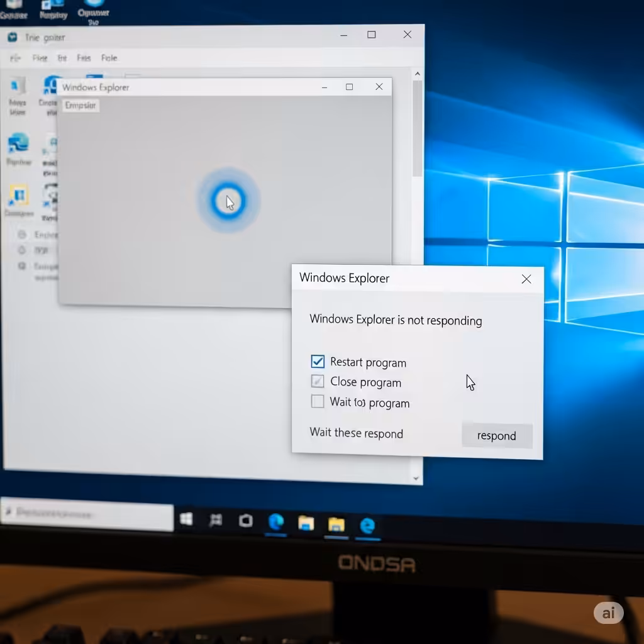Viewport: 644px width, 644px height.
Task: Close the frozen Windows Explorer window
Action: coord(379,87)
